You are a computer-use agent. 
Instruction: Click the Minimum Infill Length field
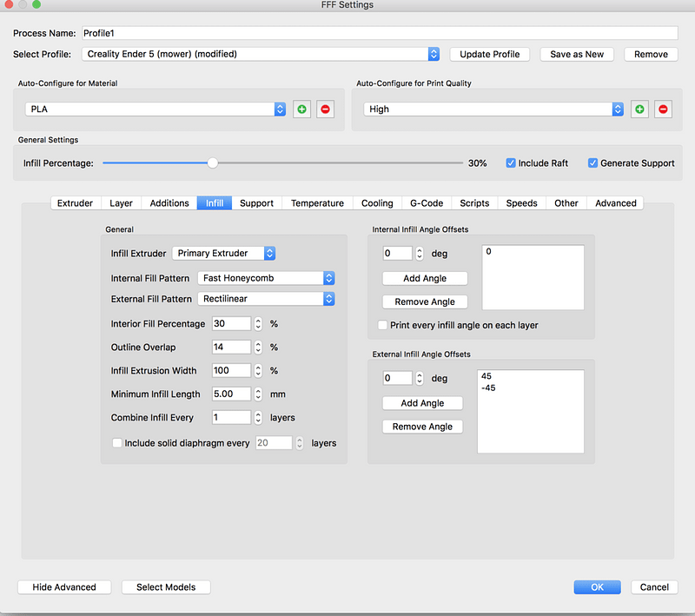coord(231,394)
